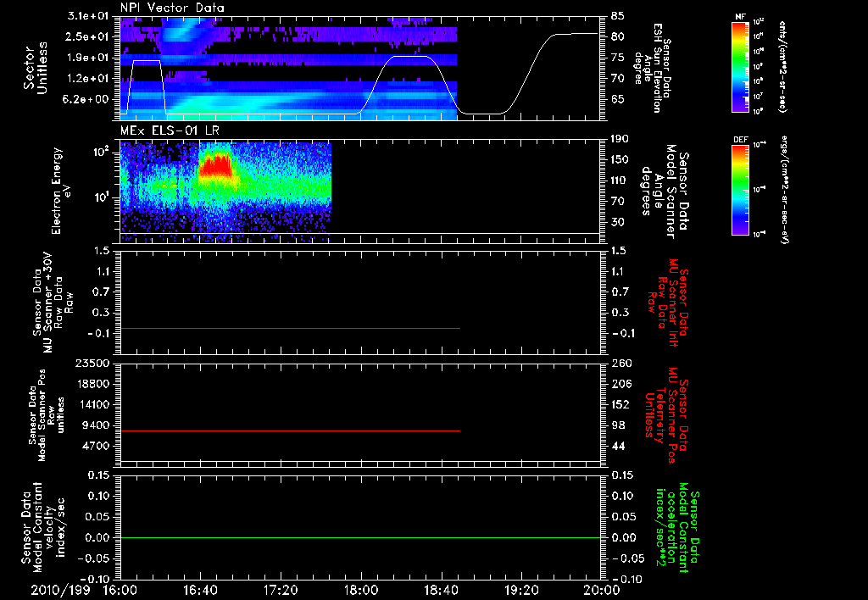Click the green 'Model Constant acceleration' label
868x600 pixels.
(x=676, y=528)
